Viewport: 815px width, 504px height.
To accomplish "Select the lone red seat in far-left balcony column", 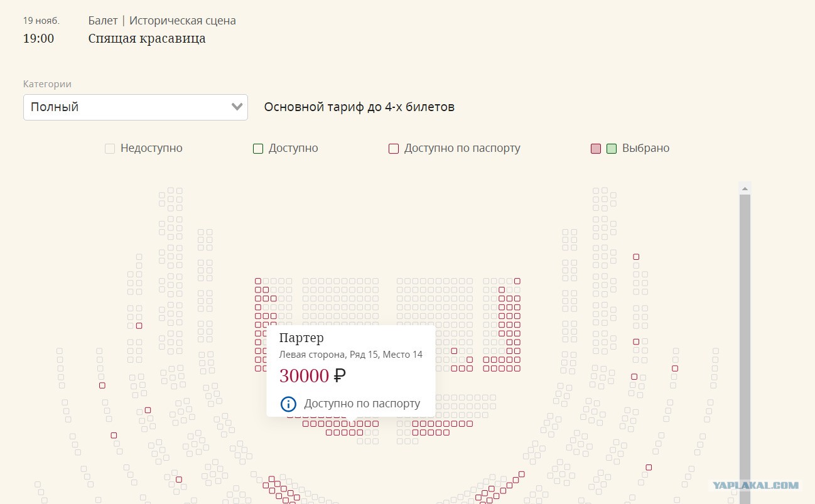I will (102, 385).
